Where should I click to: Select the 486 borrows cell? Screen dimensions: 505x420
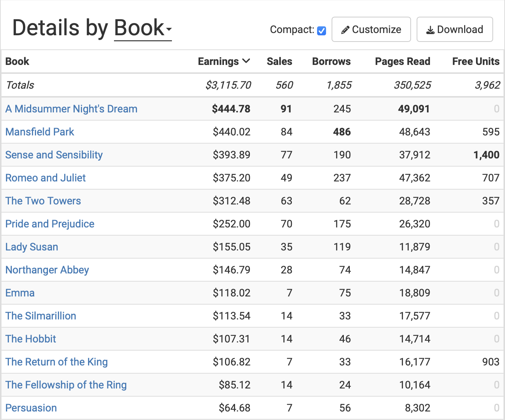pyautogui.click(x=342, y=132)
